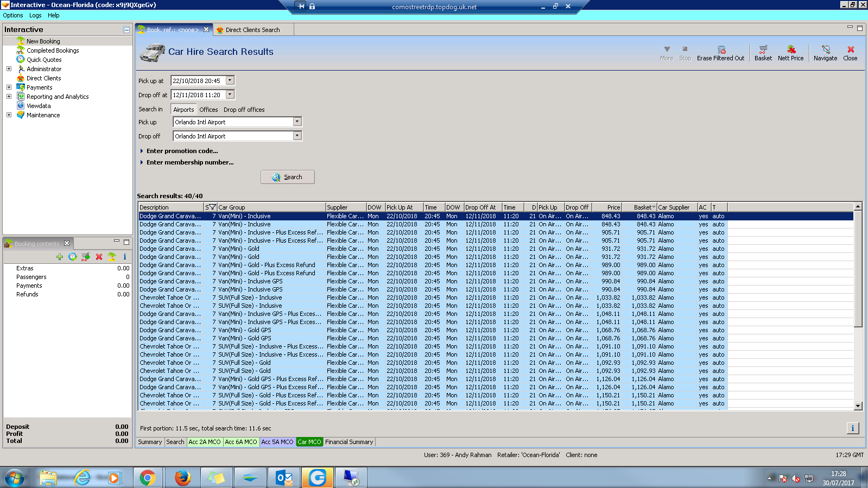Open Firefox from the taskbar
Screen dimensions: 868x488
(x=182, y=478)
